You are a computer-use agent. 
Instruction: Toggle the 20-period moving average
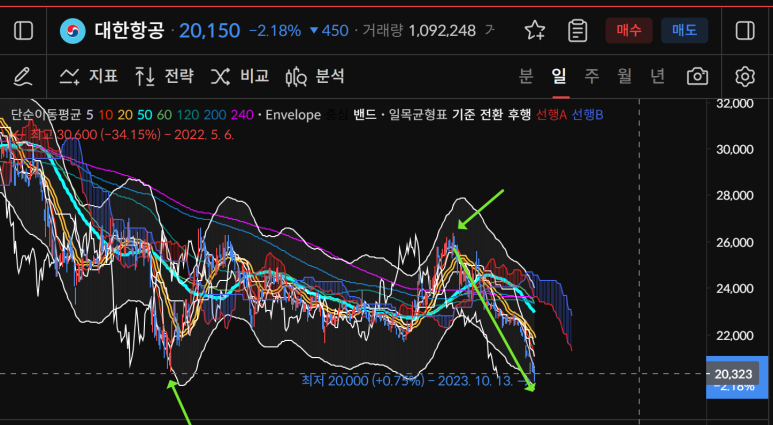tap(125, 115)
